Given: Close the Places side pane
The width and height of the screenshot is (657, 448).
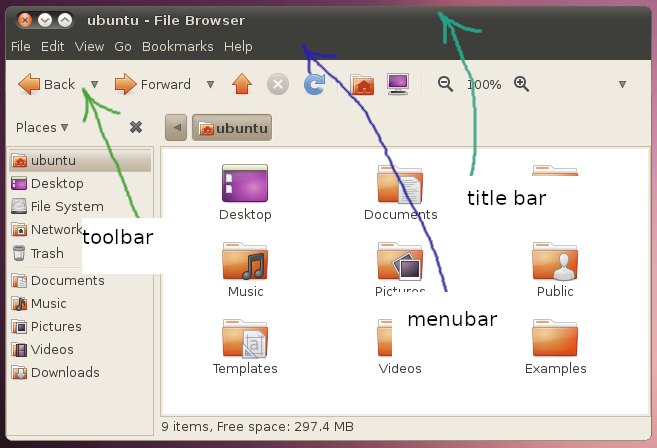Looking at the screenshot, I should (136, 127).
